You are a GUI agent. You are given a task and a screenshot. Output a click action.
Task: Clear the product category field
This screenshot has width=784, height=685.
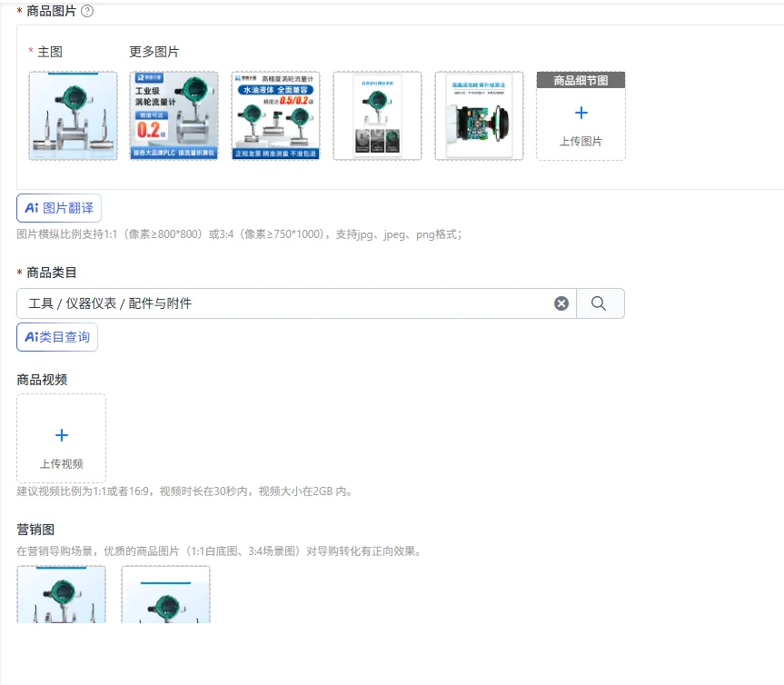[561, 303]
